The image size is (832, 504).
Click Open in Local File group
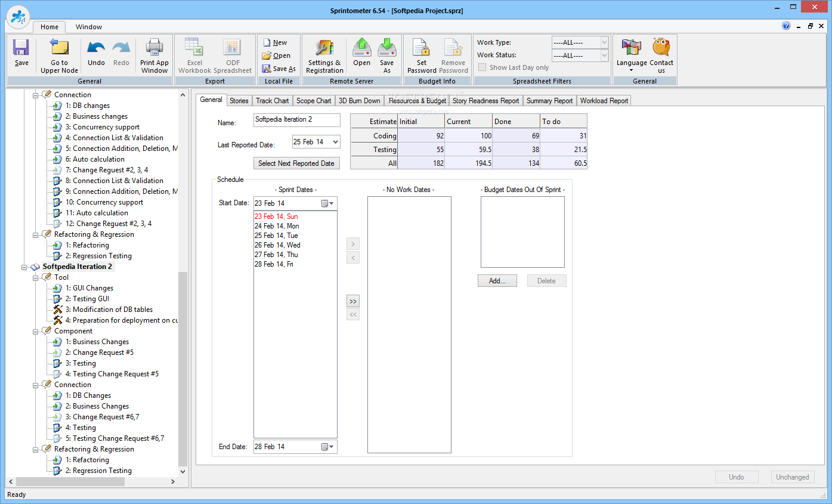point(276,55)
